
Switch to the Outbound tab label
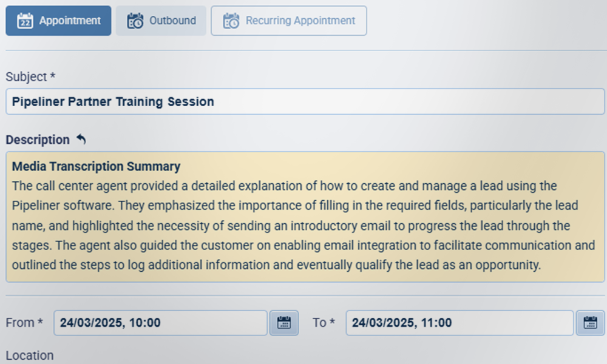[172, 21]
